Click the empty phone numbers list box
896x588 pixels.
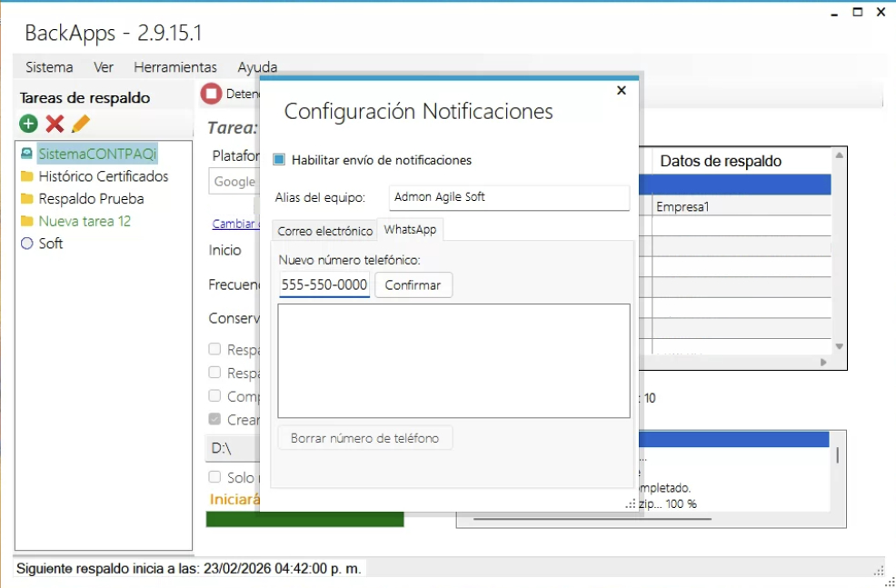453,361
